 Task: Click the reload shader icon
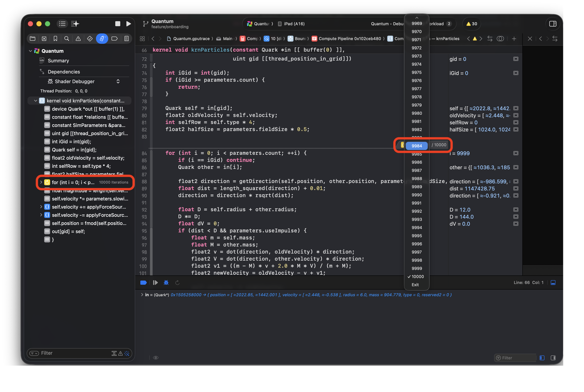point(177,282)
